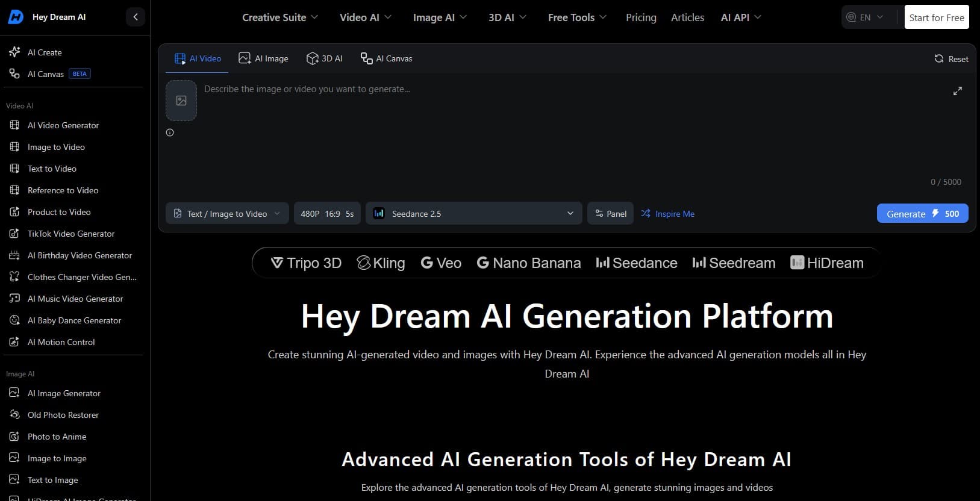
Task: Click the Hey Dream AI logo icon
Action: pyautogui.click(x=16, y=17)
